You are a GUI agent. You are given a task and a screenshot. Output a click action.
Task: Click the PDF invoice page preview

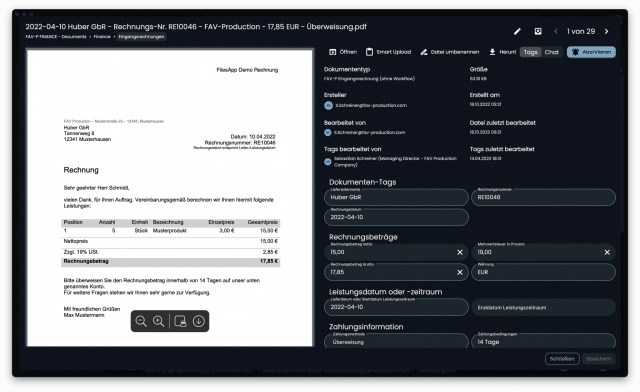(x=170, y=198)
